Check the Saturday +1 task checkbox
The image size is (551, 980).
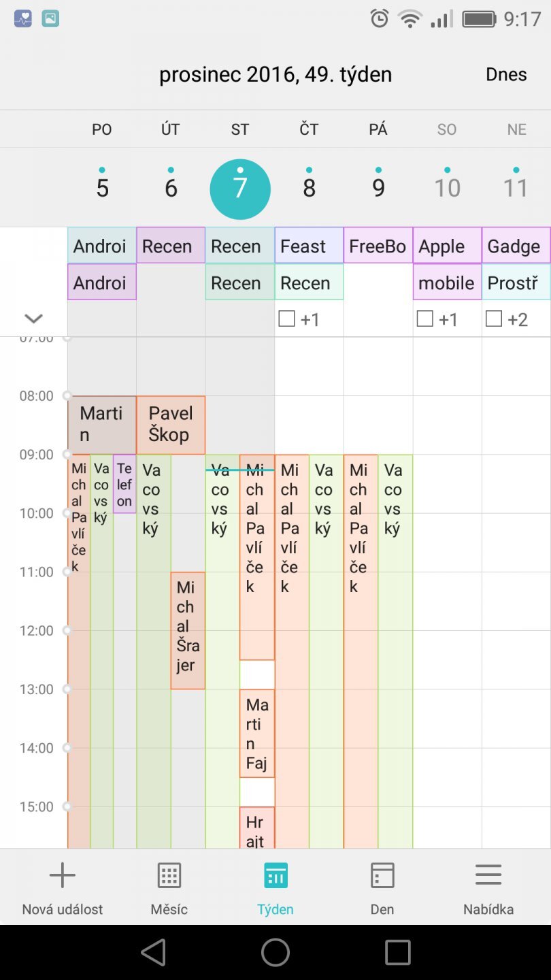tap(425, 318)
